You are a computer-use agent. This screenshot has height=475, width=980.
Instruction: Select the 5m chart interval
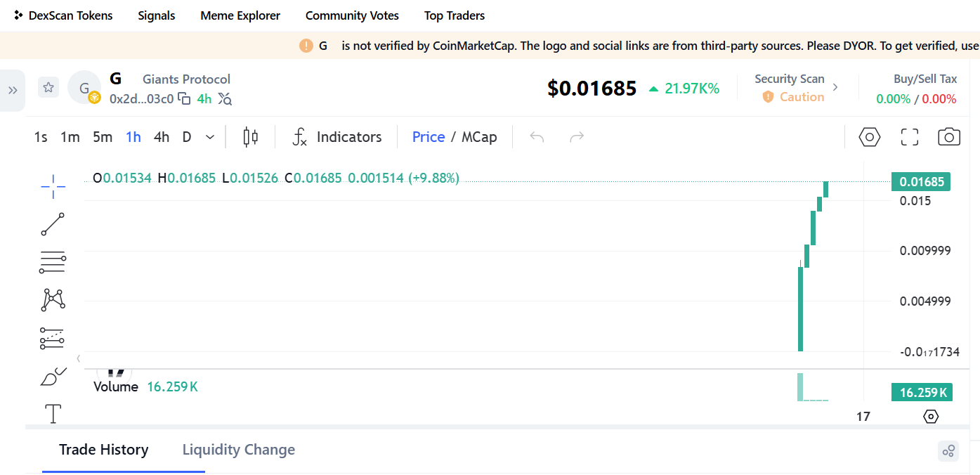(103, 137)
